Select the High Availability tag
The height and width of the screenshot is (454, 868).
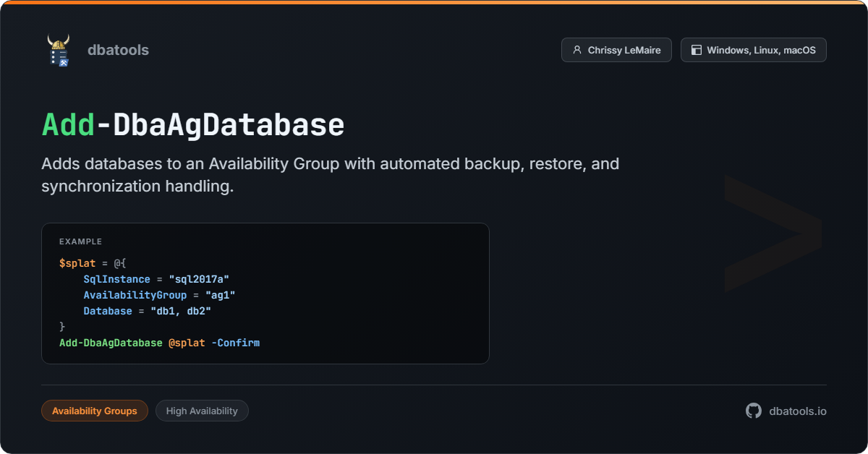point(202,411)
